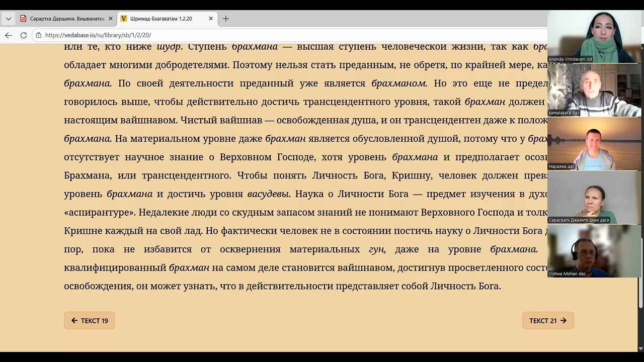Open a new browser tab
644x362 pixels.
(x=226, y=19)
